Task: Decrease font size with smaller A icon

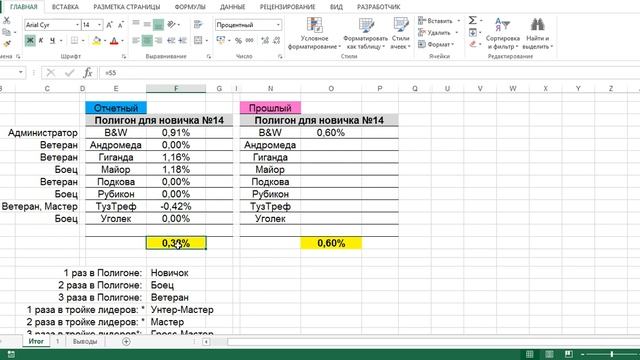Action: (x=121, y=25)
